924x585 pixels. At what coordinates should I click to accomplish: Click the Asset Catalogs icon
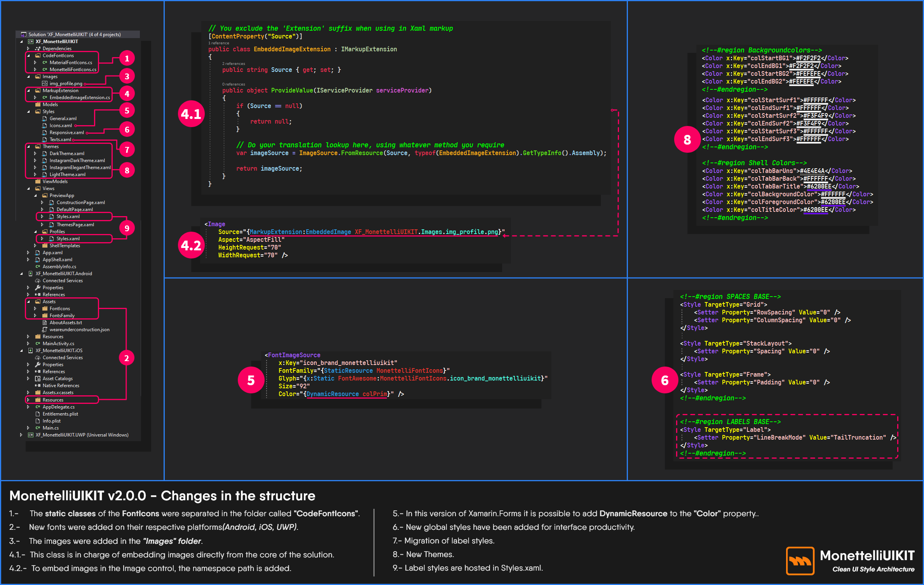click(38, 379)
